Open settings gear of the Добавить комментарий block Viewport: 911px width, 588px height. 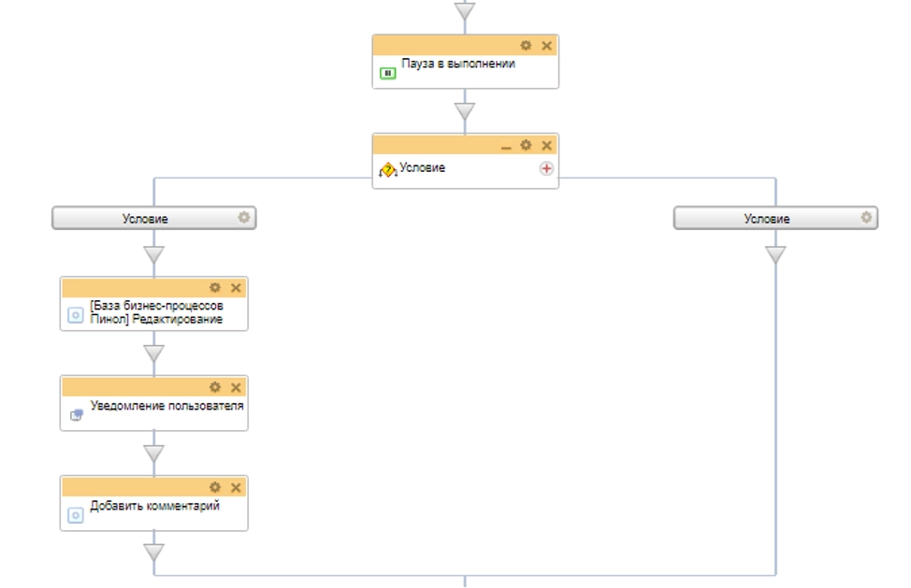click(215, 487)
